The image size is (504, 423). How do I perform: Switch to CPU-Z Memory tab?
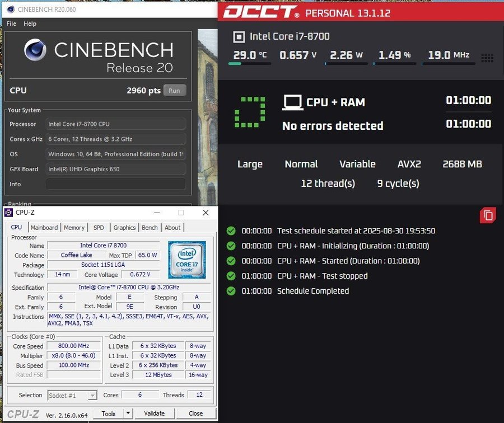coord(74,227)
